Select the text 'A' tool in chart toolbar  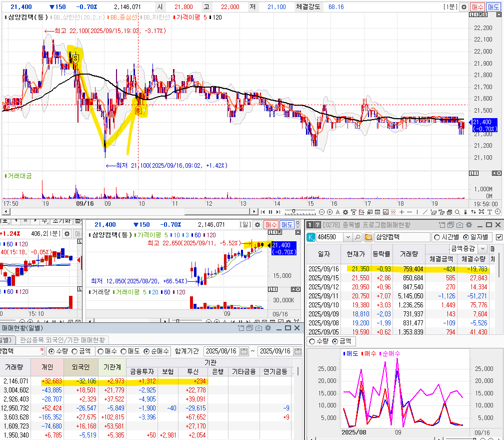338,212
